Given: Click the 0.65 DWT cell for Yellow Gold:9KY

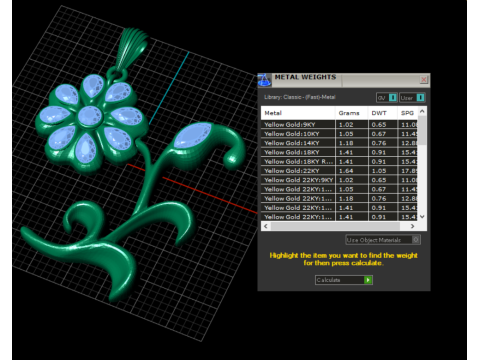Looking at the screenshot, I should click(383, 124).
